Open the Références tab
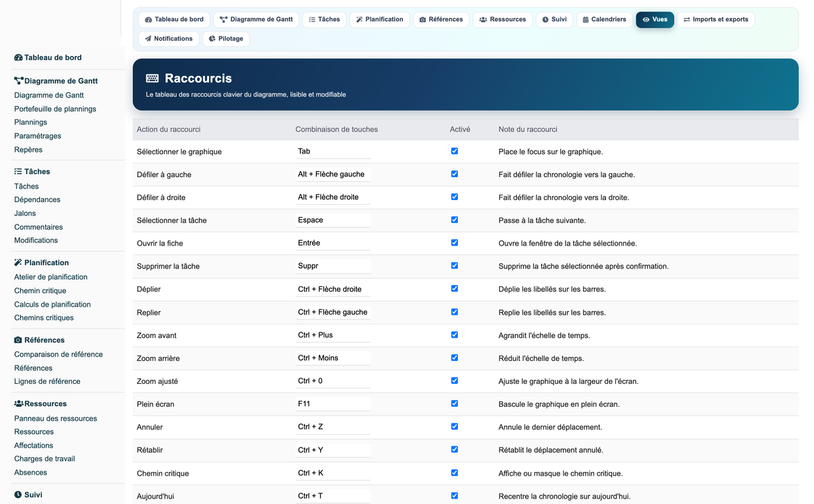Viewport: 814px width, 504px height. [442, 20]
